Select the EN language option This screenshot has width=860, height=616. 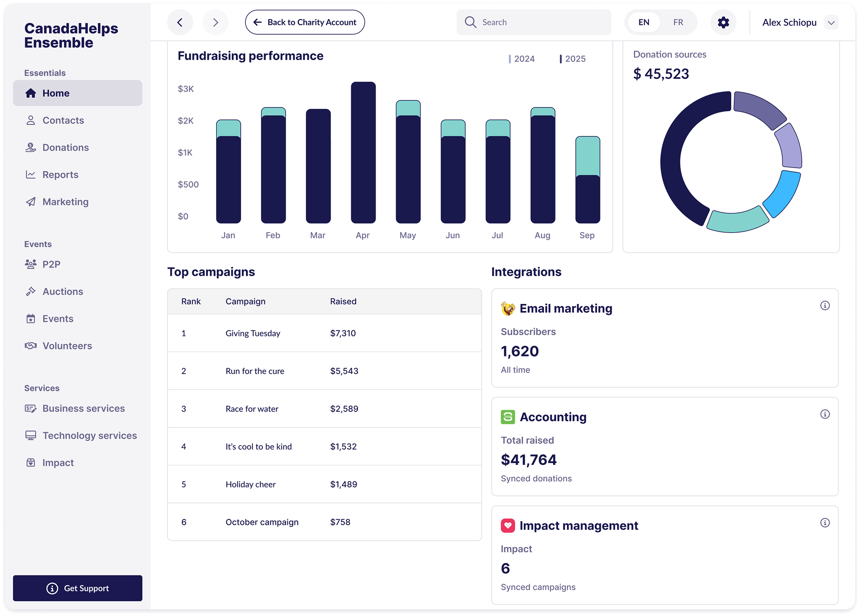pyautogui.click(x=644, y=22)
